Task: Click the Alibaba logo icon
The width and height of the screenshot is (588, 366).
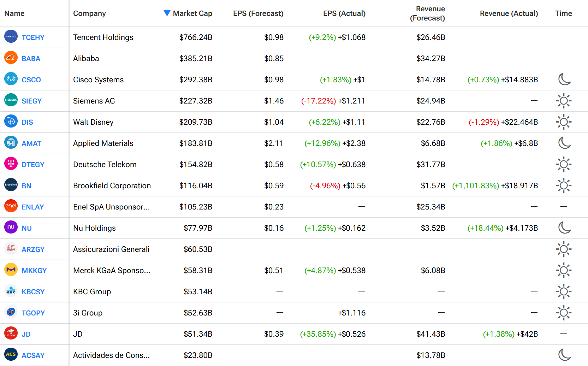Action: click(11, 58)
